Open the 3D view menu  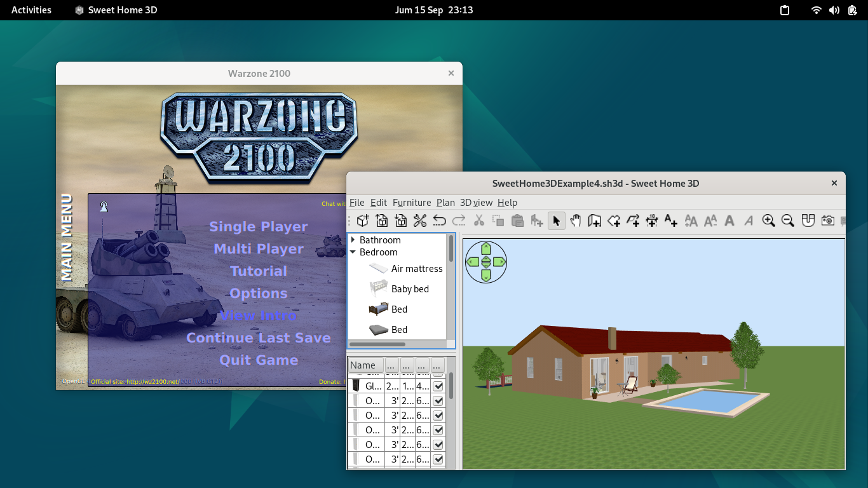pyautogui.click(x=476, y=203)
